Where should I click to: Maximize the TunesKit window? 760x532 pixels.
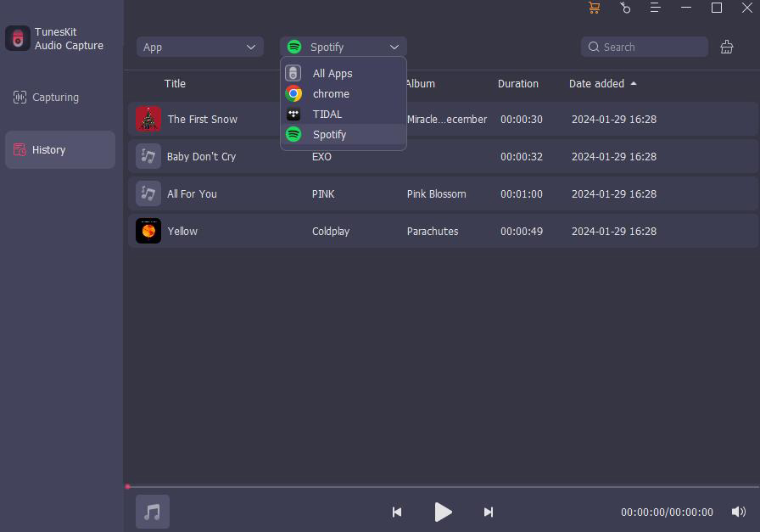(717, 8)
